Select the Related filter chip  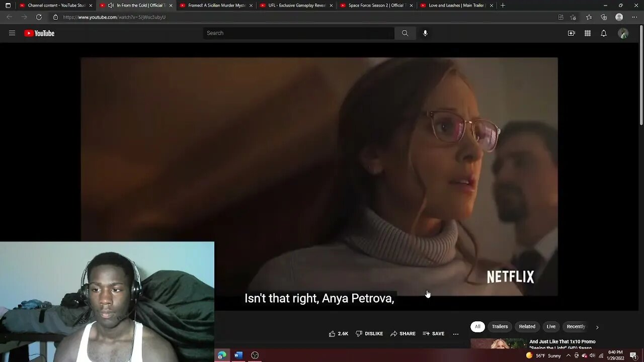click(x=527, y=327)
